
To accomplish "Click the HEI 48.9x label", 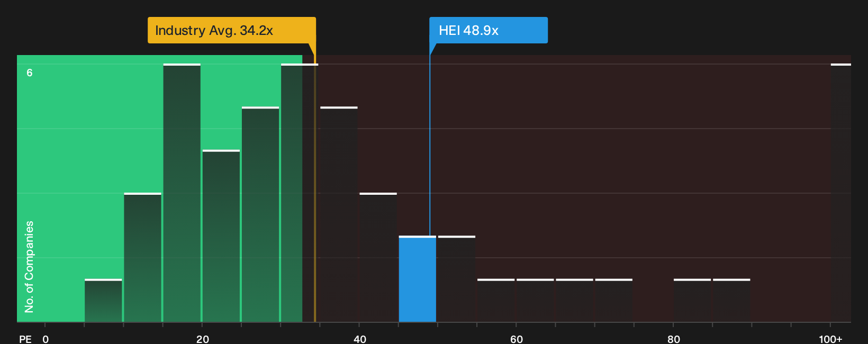I will tap(489, 30).
